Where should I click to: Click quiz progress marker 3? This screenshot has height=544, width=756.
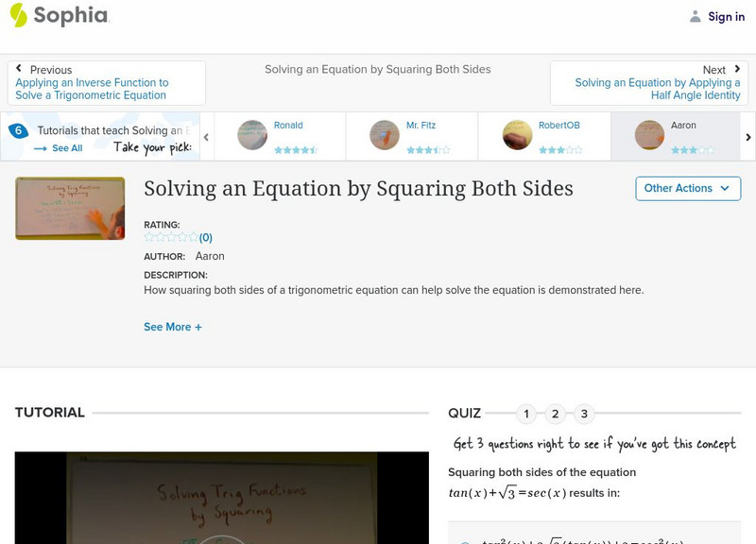pos(585,413)
